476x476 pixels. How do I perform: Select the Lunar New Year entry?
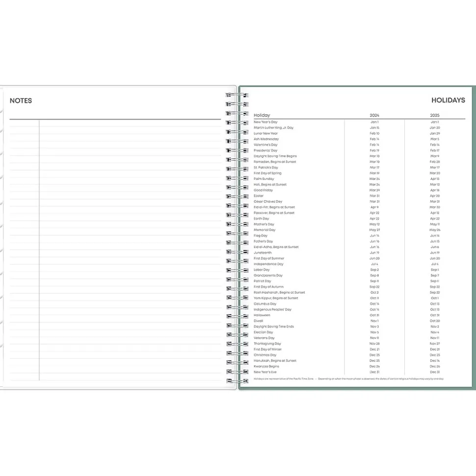tap(265, 133)
